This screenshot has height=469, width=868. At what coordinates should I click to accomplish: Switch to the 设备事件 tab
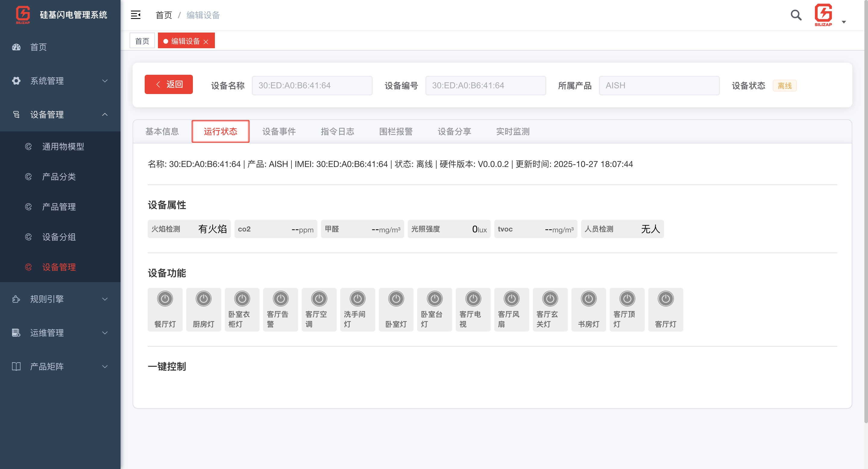[x=279, y=131]
